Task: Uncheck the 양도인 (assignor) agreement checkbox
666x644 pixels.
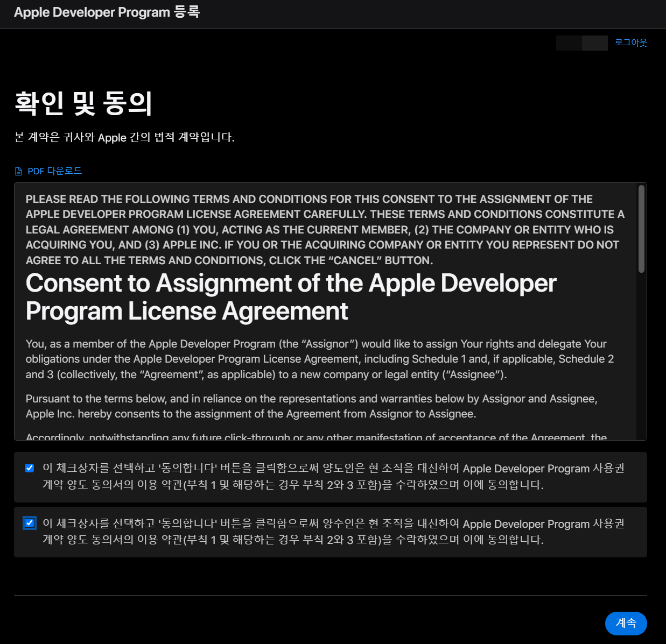Action: click(30, 468)
